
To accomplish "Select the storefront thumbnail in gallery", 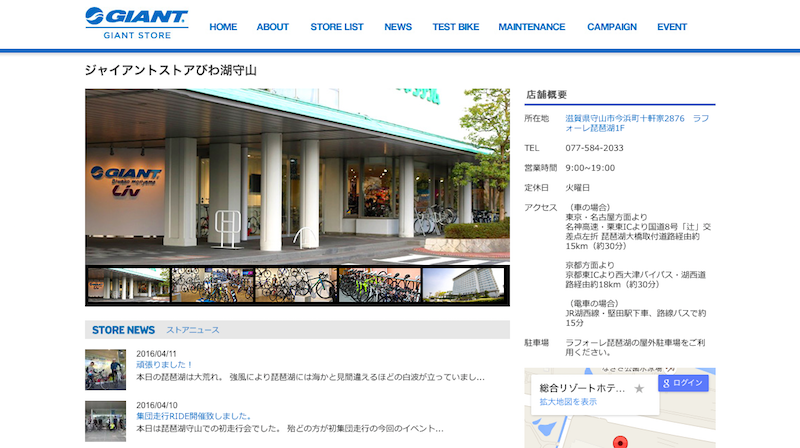I will 129,285.
